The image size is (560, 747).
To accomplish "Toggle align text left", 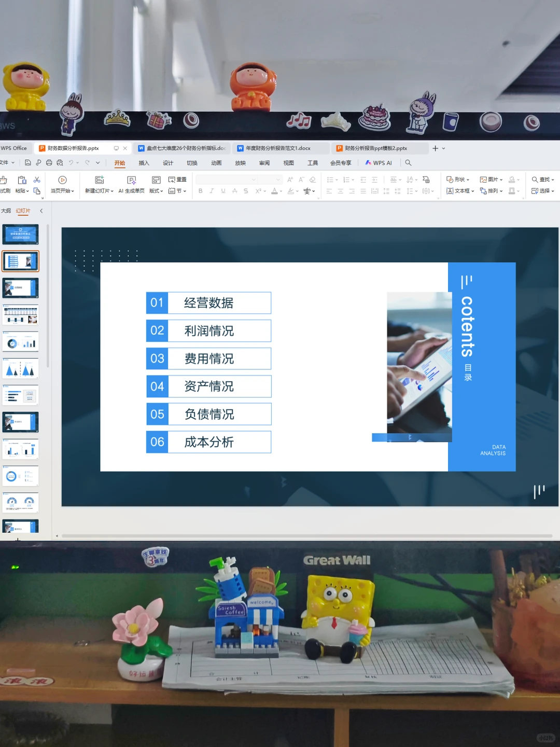I will [329, 191].
